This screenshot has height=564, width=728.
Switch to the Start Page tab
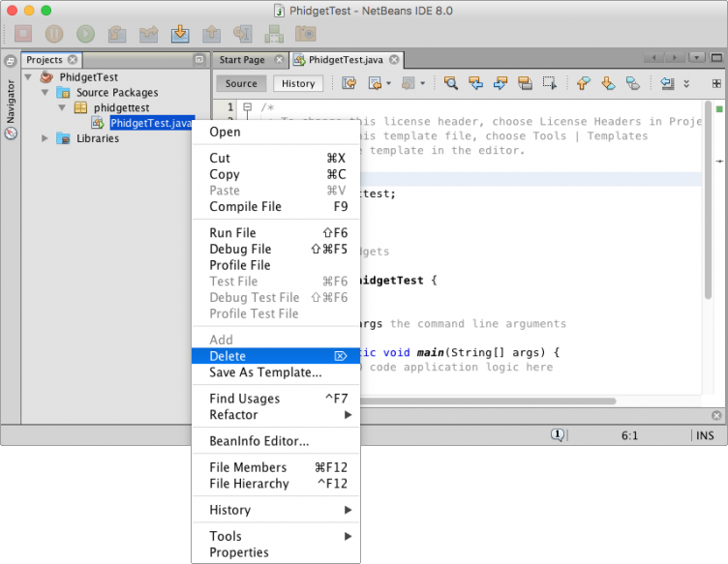[242, 60]
